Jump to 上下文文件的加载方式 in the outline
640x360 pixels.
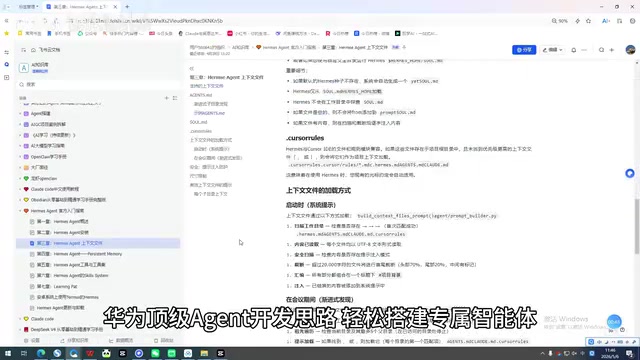211,140
